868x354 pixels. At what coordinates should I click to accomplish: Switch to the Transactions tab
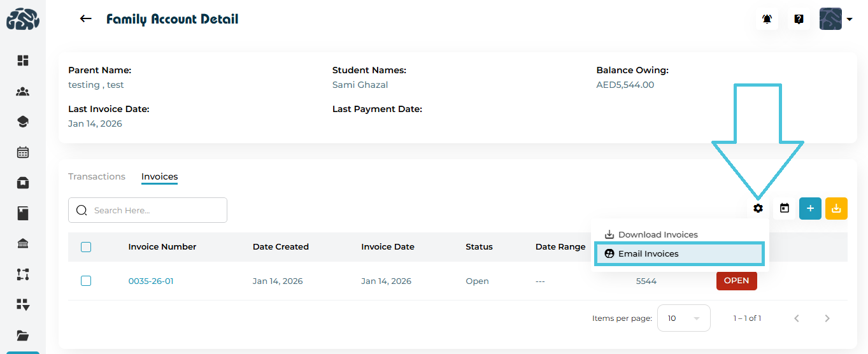97,176
